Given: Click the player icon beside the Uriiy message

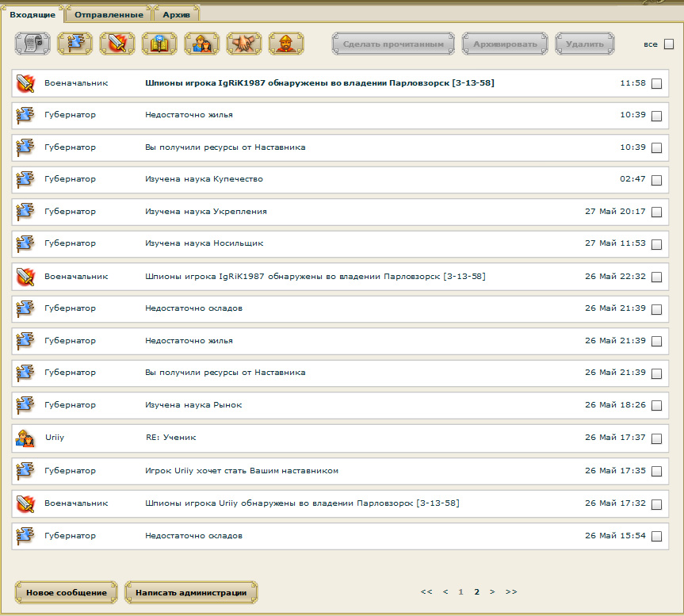Looking at the screenshot, I should [25, 438].
